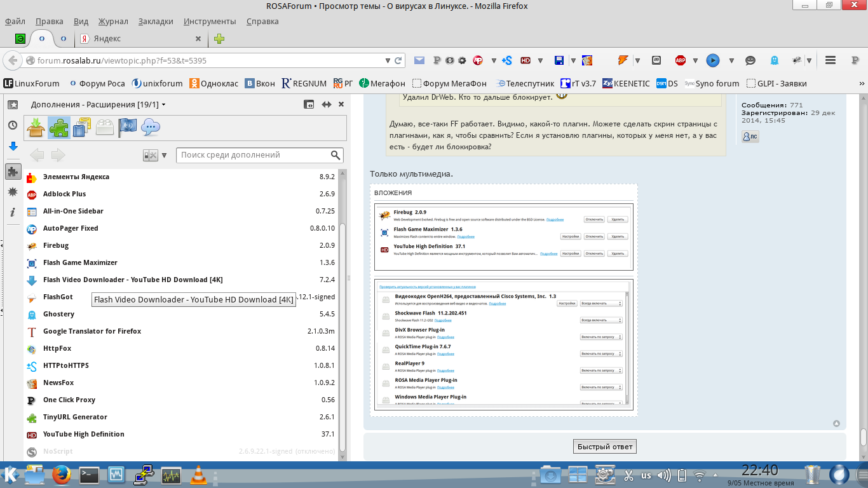Switch to the Яндекс tab
Viewport: 868px width, 488px height.
(x=141, y=39)
